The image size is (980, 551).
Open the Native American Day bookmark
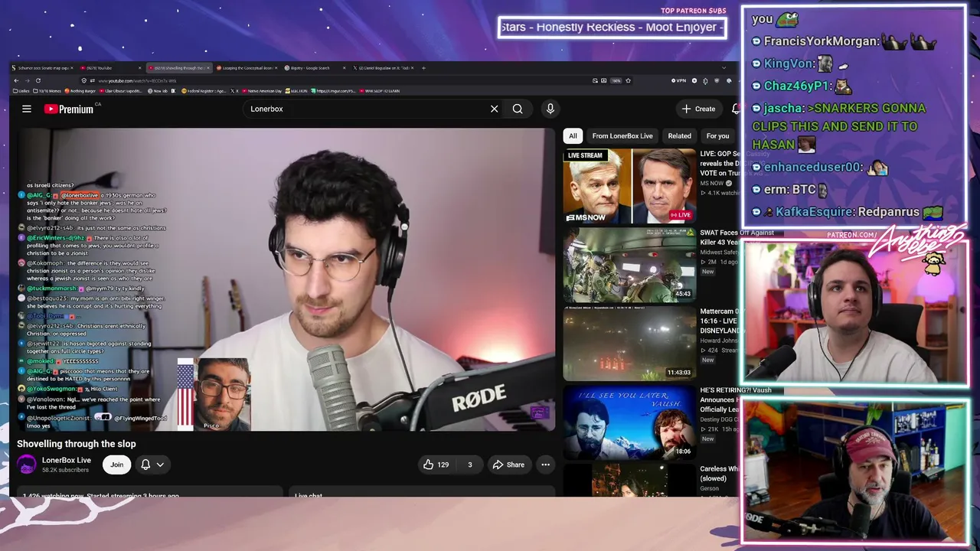[x=263, y=91]
